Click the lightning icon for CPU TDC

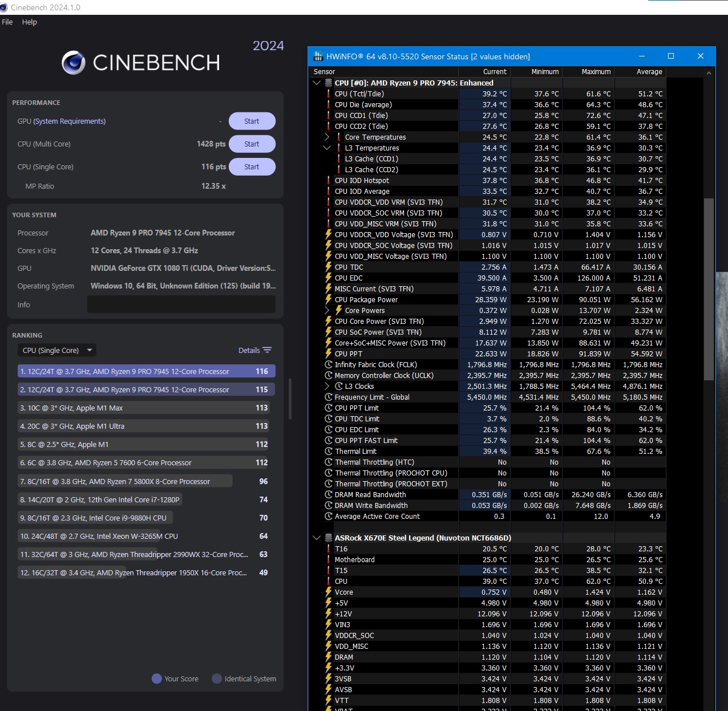(x=329, y=267)
